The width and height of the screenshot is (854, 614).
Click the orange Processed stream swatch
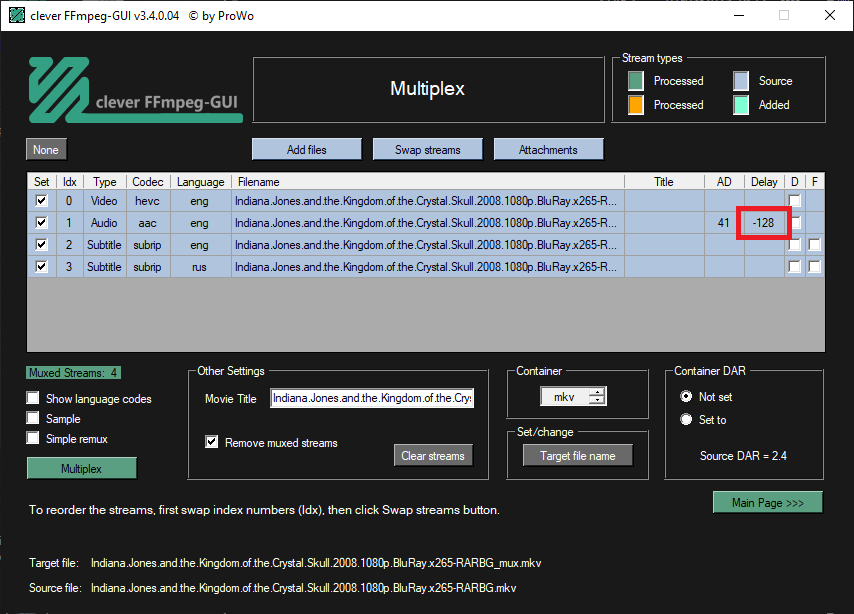(x=635, y=105)
